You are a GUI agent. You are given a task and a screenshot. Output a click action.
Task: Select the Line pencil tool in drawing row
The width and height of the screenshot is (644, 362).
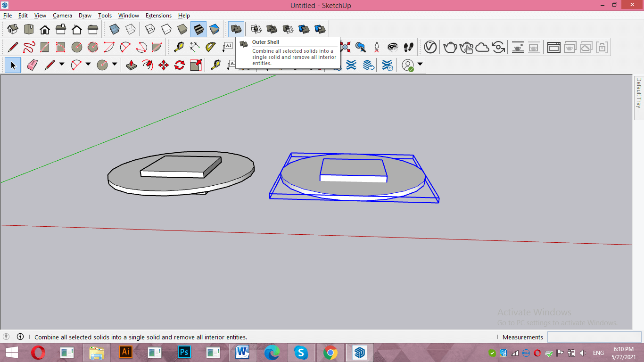(13, 47)
